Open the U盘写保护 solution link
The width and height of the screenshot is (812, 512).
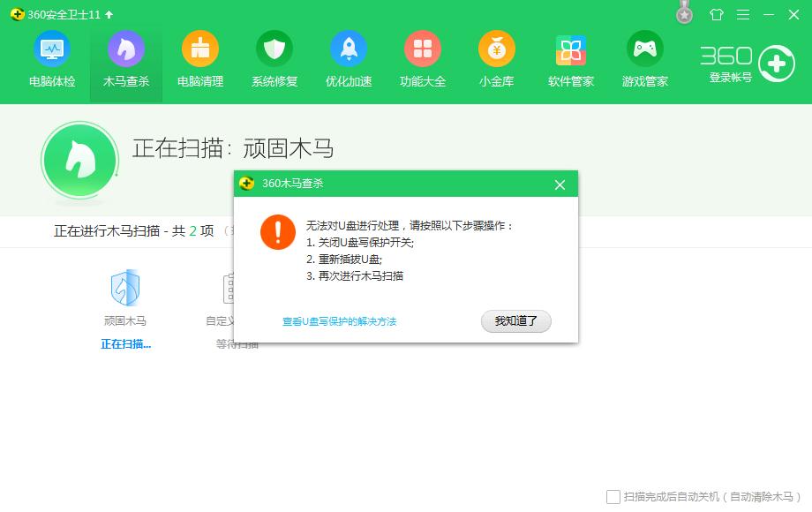click(x=340, y=321)
